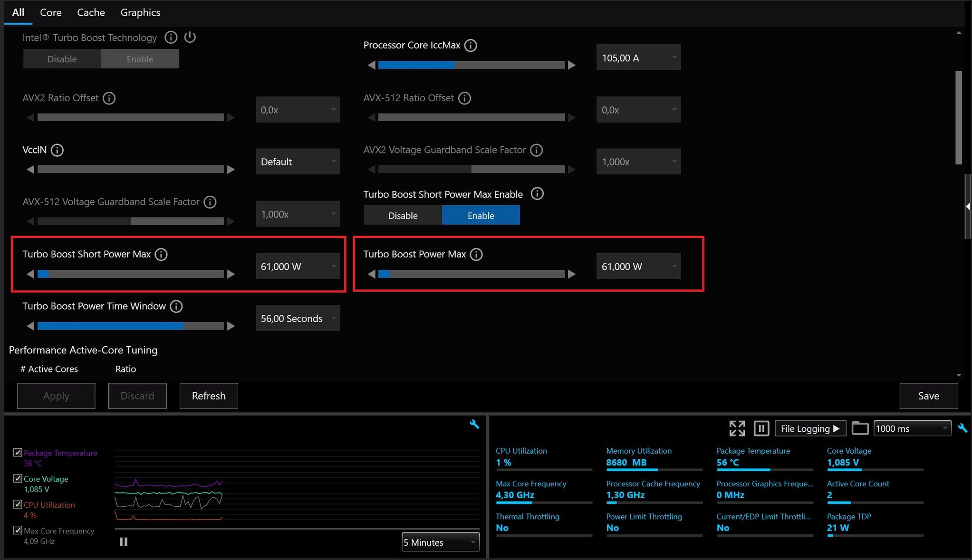Open graph settings wrench icon
Screen dimensions: 972x560
point(474,424)
